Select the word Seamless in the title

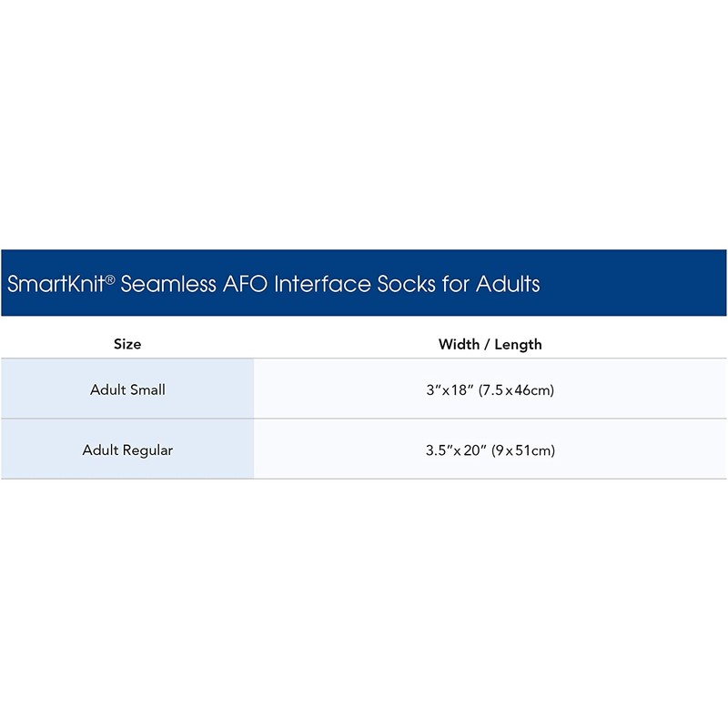(167, 284)
